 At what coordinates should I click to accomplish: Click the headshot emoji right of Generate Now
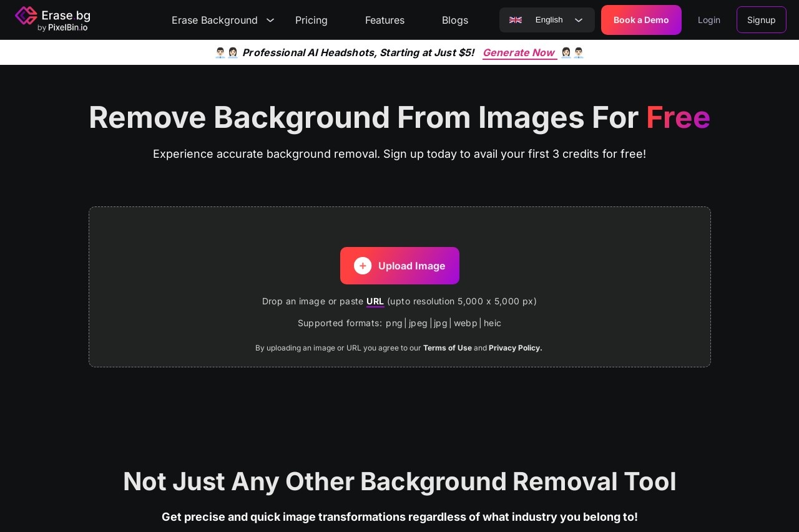pyautogui.click(x=572, y=53)
